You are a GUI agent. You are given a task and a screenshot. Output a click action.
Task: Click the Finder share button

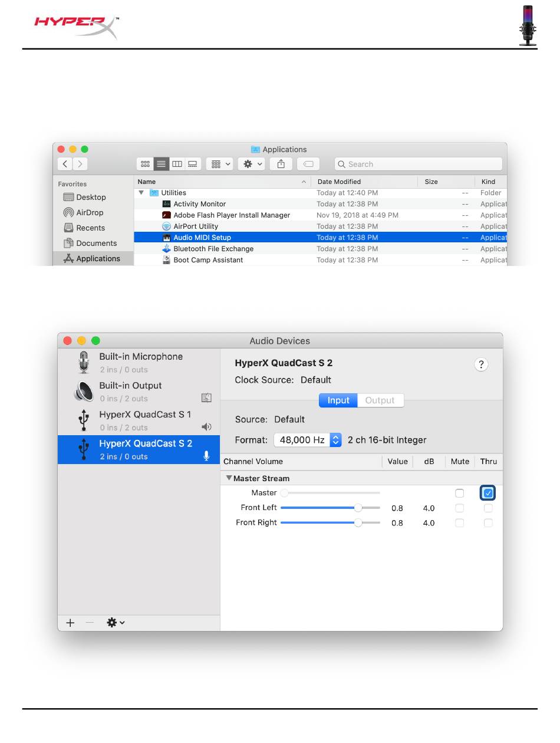tap(281, 165)
